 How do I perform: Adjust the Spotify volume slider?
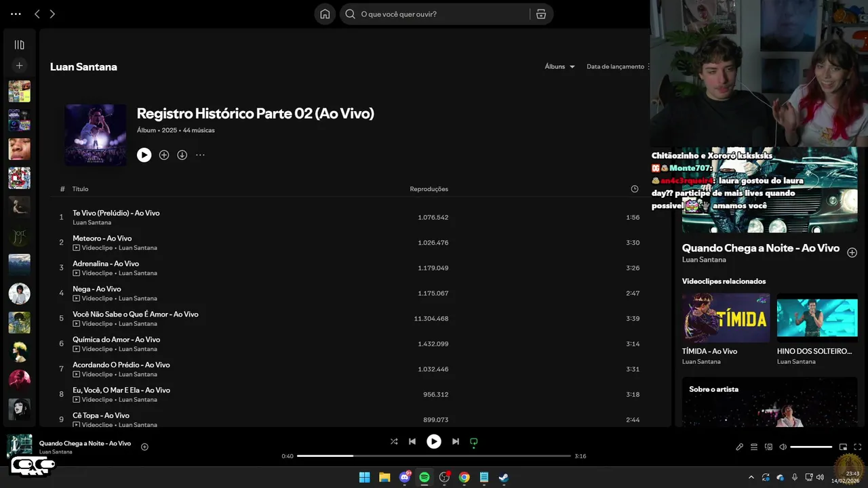(x=811, y=447)
